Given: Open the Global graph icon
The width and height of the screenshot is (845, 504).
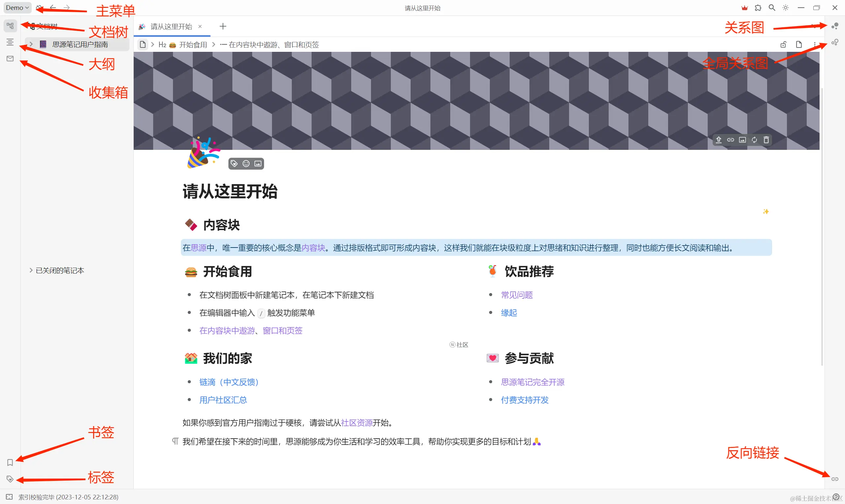Looking at the screenshot, I should pos(834,43).
